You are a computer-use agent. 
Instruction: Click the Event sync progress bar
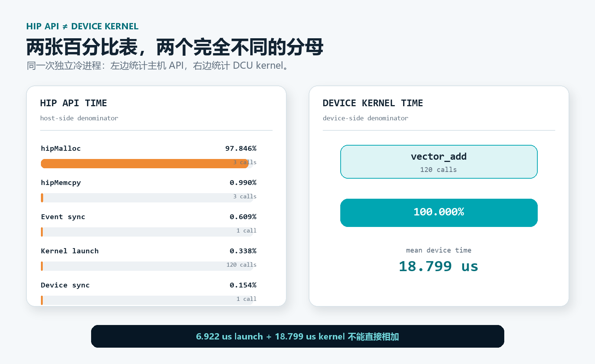(147, 232)
